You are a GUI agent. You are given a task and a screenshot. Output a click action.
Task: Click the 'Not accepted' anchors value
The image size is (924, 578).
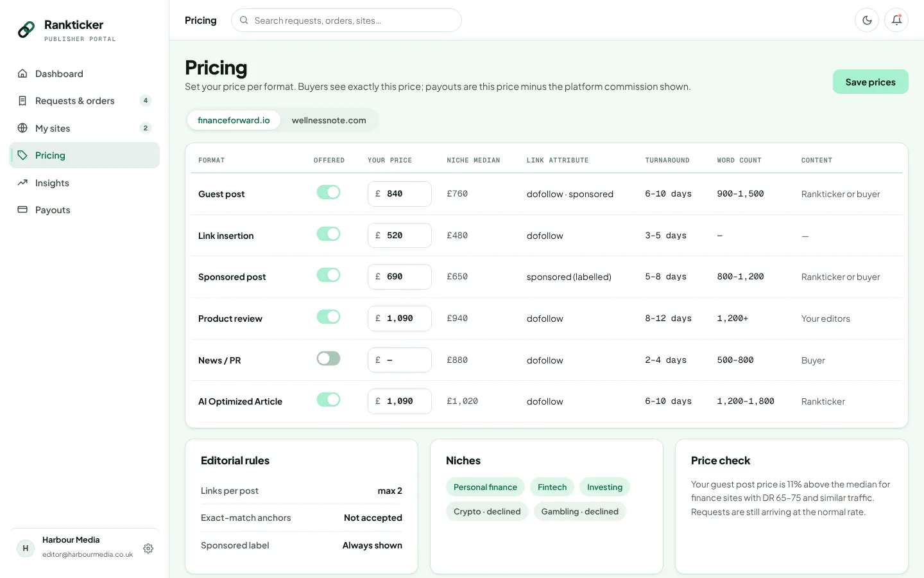[373, 518]
